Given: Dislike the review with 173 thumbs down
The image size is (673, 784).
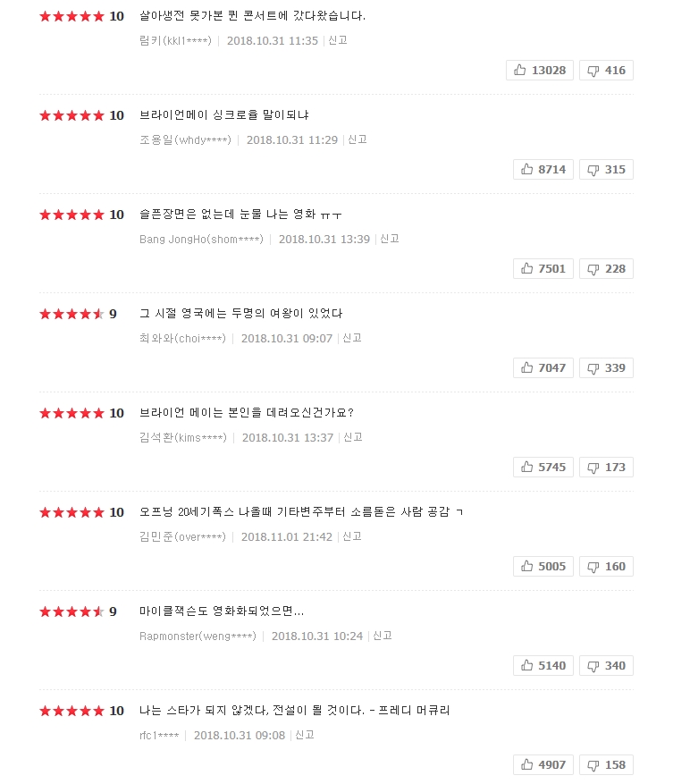Looking at the screenshot, I should point(606,468).
